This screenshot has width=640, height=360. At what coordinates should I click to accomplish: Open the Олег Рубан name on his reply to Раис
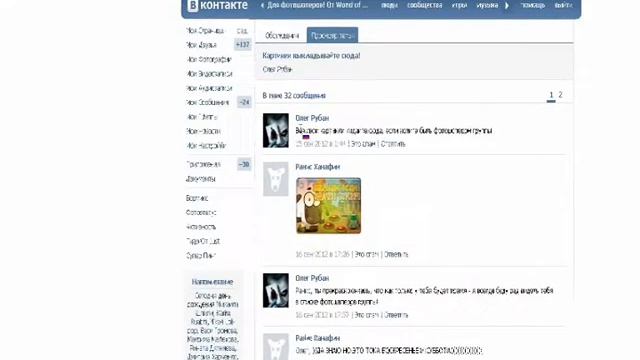pyautogui.click(x=312, y=278)
